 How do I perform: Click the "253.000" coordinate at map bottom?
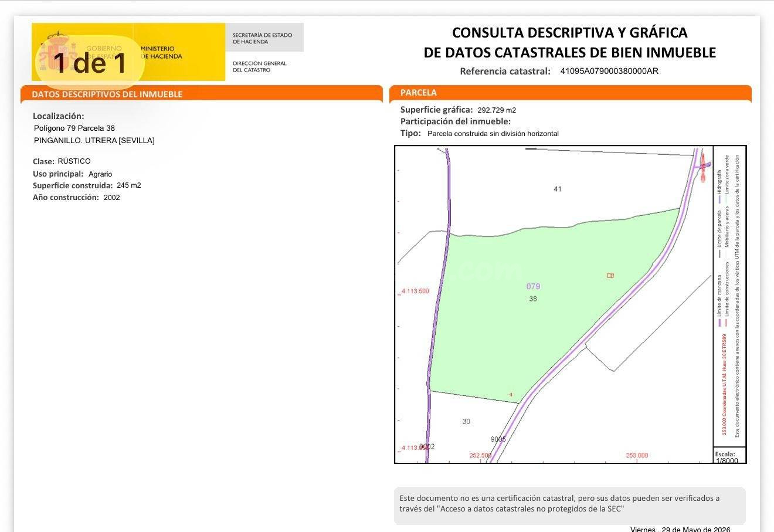pyautogui.click(x=637, y=455)
